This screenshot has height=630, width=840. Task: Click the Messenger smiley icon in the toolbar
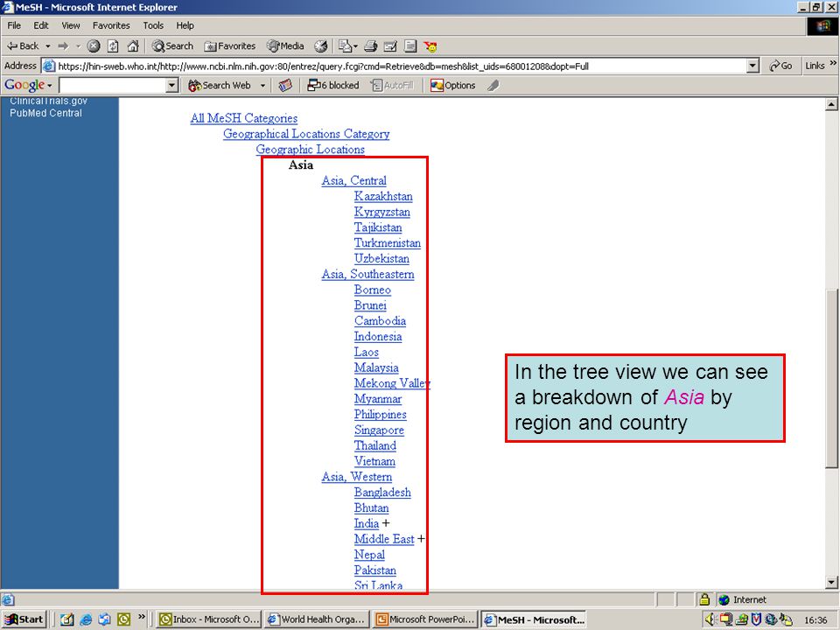tap(430, 46)
